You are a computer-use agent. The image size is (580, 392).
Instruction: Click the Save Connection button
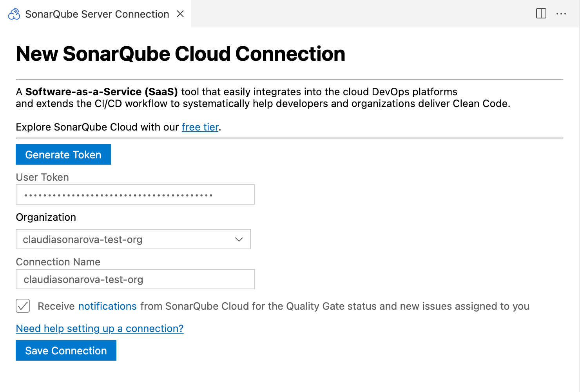pos(66,350)
